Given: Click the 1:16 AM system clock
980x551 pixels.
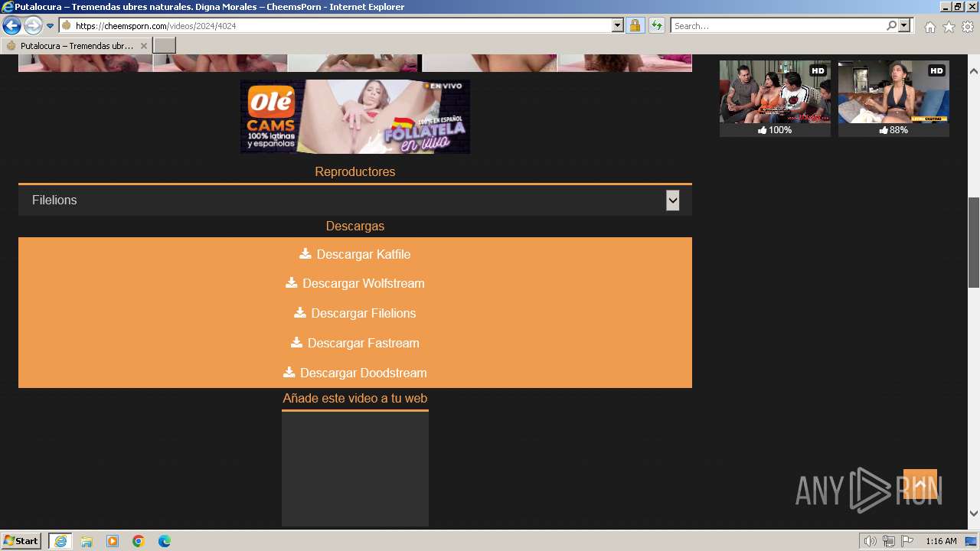Looking at the screenshot, I should [941, 541].
